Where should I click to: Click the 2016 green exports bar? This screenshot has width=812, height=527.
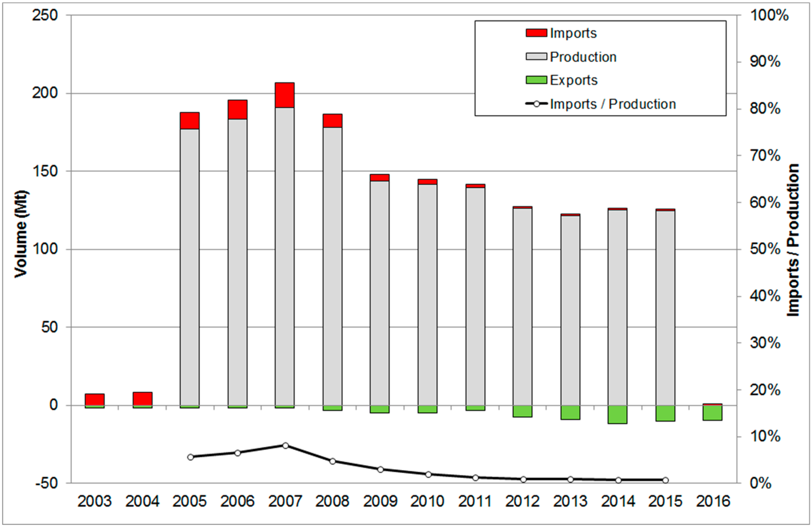713,413
